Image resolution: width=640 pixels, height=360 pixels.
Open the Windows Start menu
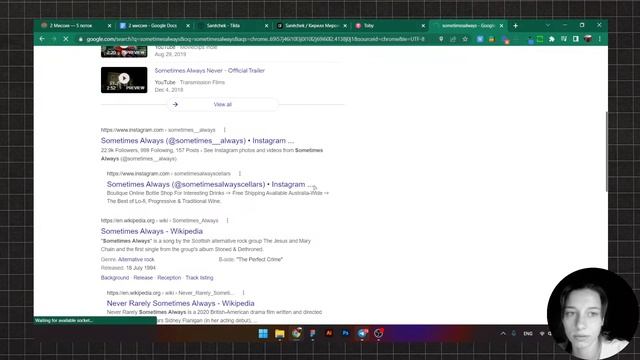click(263, 333)
